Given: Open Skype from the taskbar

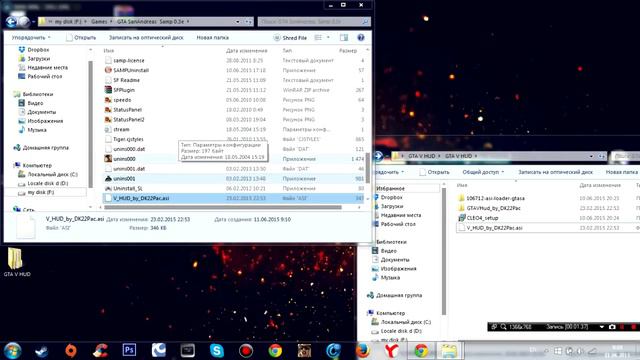Looking at the screenshot, I should tap(217, 351).
